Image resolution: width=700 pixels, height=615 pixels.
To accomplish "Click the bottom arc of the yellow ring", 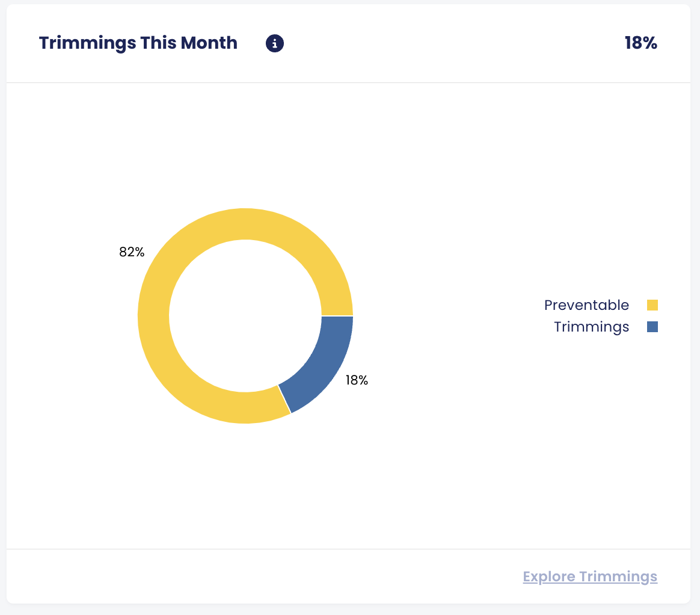I will [241, 408].
